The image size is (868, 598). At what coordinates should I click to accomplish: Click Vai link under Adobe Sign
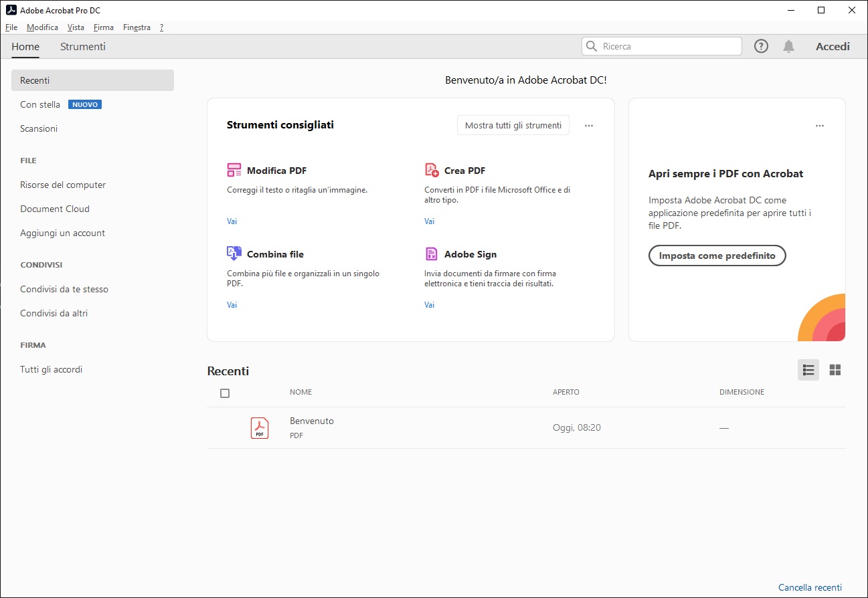tap(429, 304)
